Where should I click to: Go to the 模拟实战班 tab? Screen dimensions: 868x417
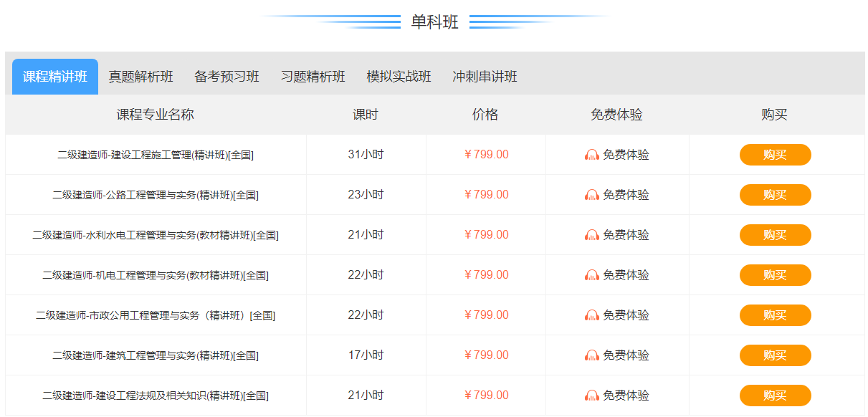[399, 77]
